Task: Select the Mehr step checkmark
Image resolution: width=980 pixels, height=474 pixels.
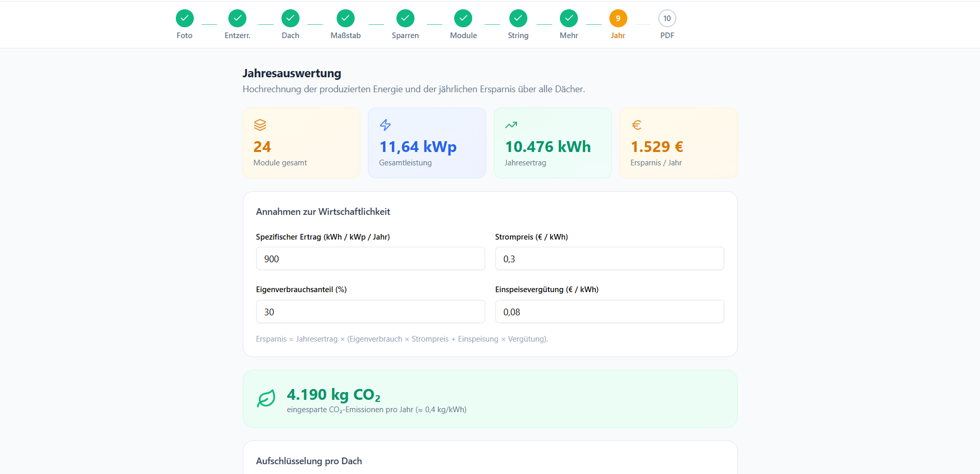Action: click(569, 19)
